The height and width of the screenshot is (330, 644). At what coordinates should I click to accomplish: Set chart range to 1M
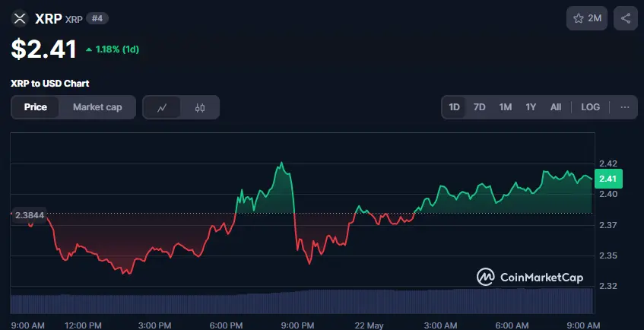click(x=505, y=107)
